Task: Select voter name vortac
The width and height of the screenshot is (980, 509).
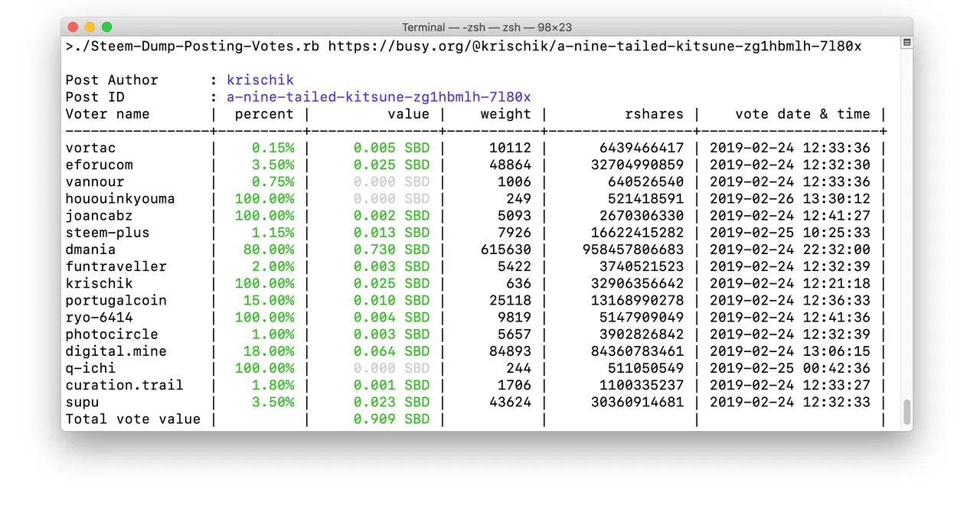Action: point(90,148)
